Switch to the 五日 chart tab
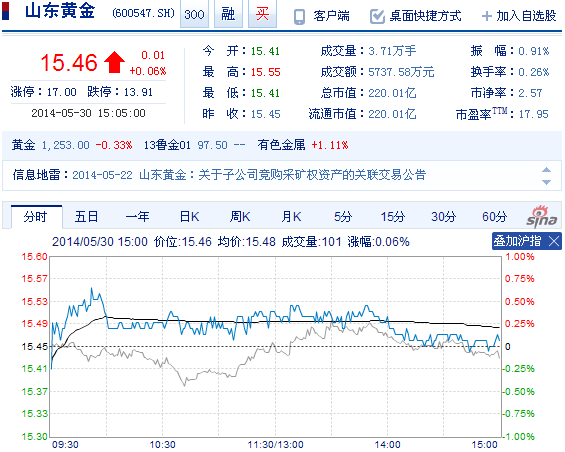 tap(86, 217)
